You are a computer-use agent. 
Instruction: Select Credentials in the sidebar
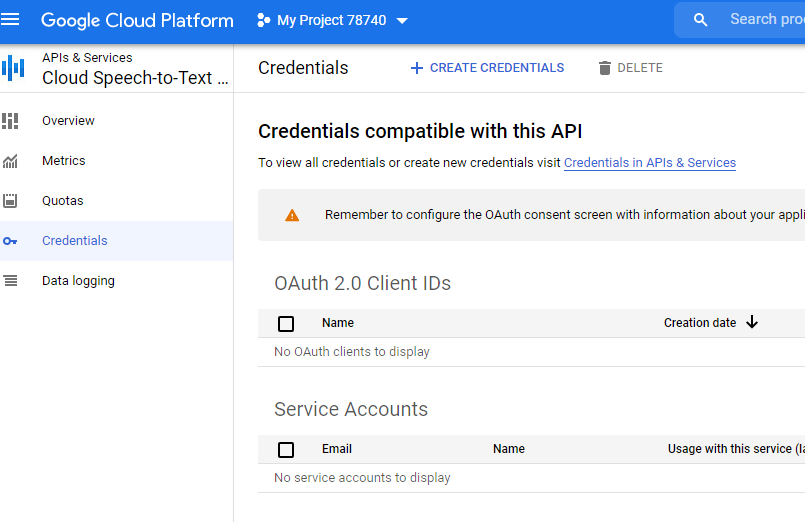[x=117, y=241]
